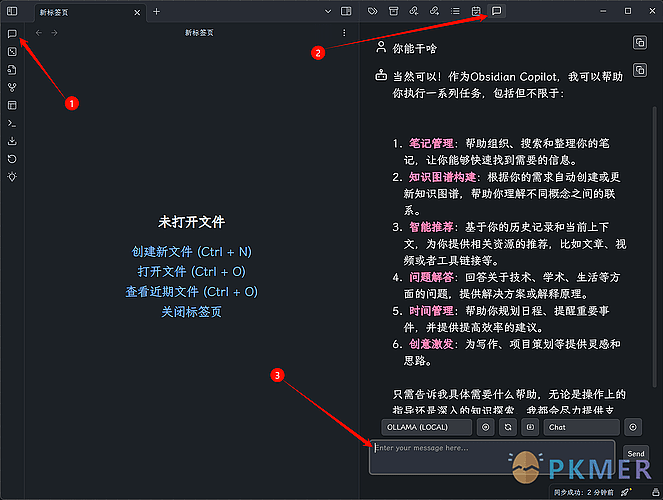This screenshot has width=663, height=500.
Task: Click 查看近期文件 link
Action: (x=192, y=292)
